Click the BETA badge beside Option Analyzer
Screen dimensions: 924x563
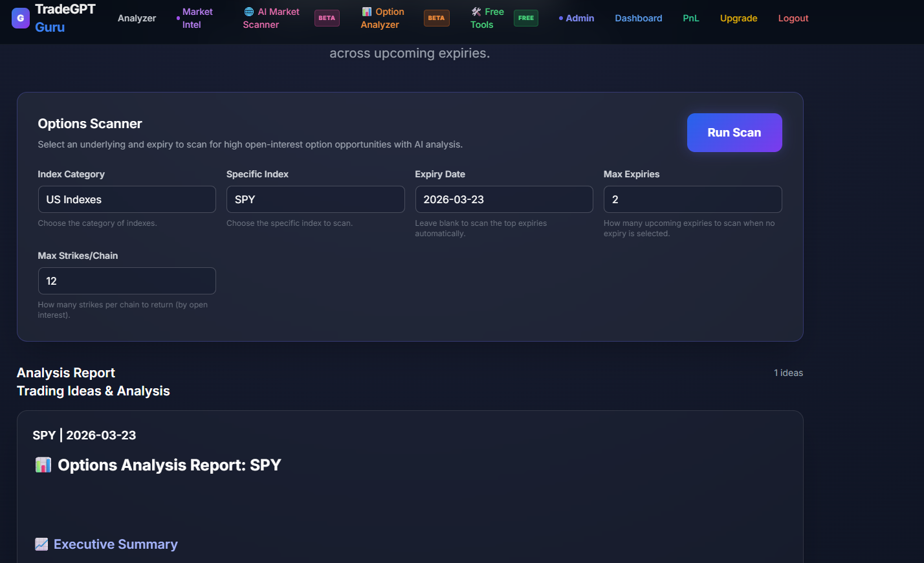(437, 18)
